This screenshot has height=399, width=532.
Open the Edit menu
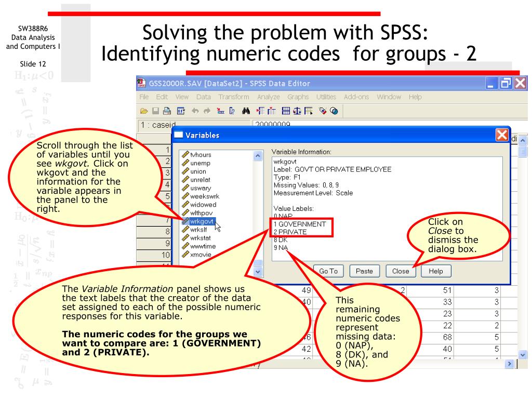(x=162, y=97)
